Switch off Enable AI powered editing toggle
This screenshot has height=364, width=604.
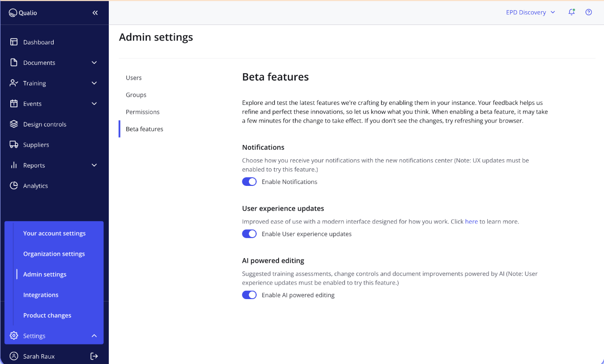coord(249,295)
